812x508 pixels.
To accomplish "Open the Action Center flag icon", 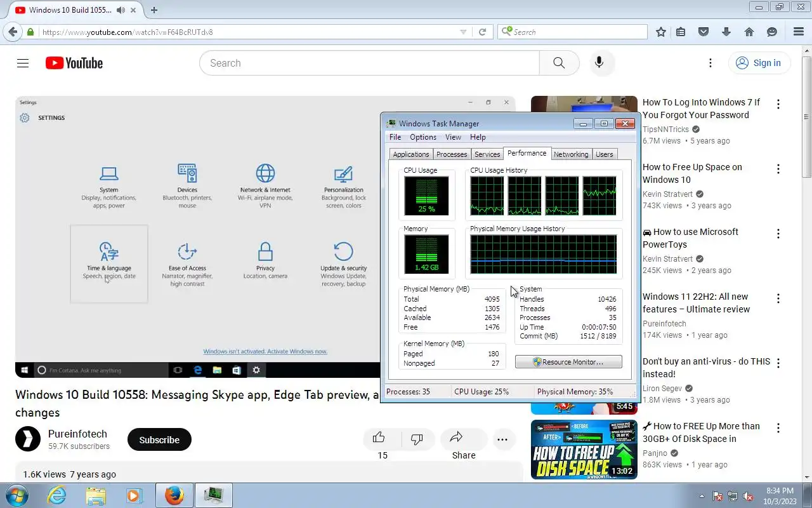I will [x=718, y=496].
